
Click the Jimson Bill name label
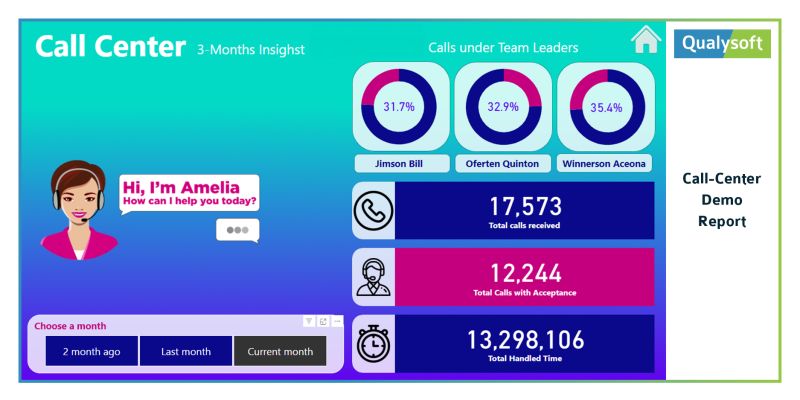point(399,164)
